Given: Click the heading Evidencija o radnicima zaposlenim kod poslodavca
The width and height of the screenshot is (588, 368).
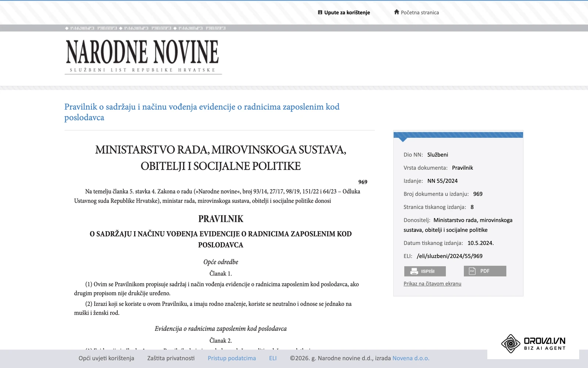Looking at the screenshot, I should pos(220,329).
